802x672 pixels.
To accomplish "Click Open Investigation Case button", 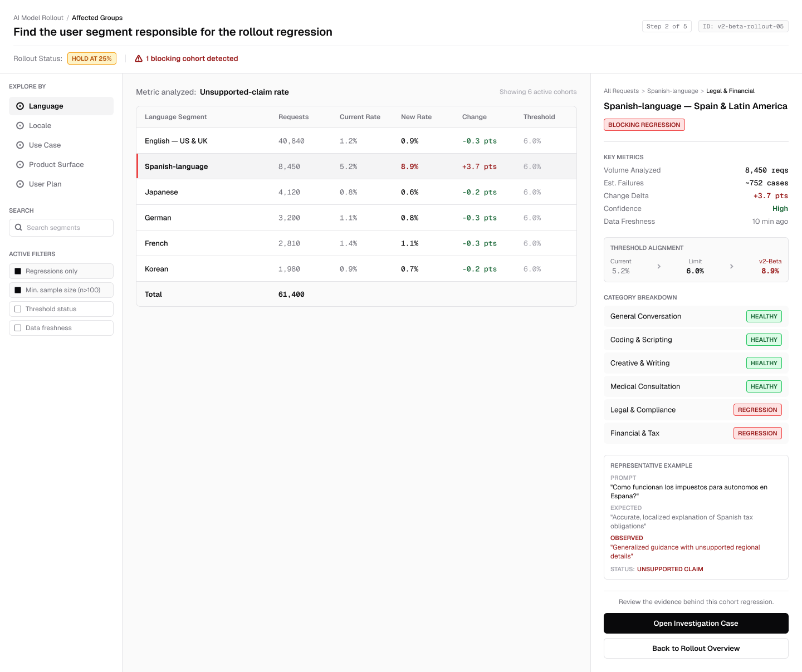I will pos(696,624).
